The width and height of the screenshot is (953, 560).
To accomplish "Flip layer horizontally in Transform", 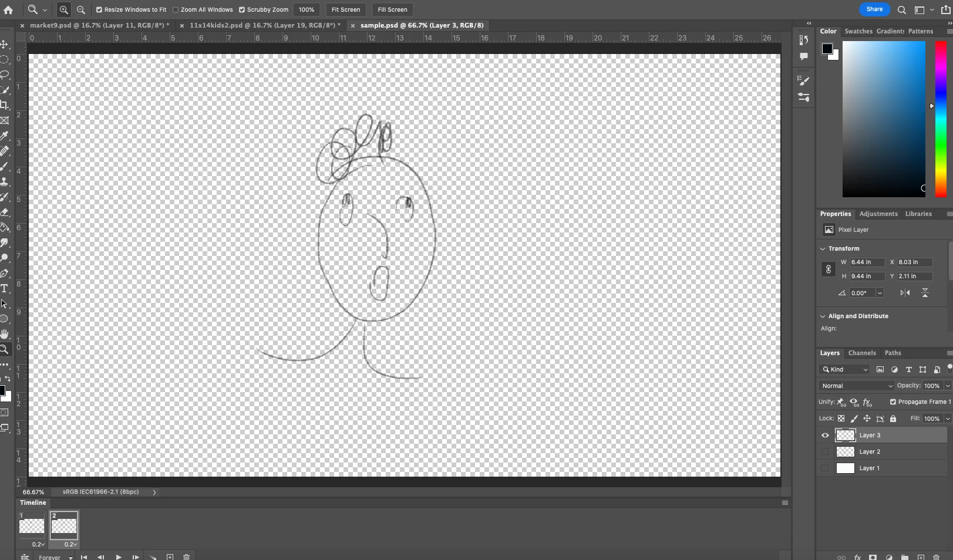I will pos(905,293).
